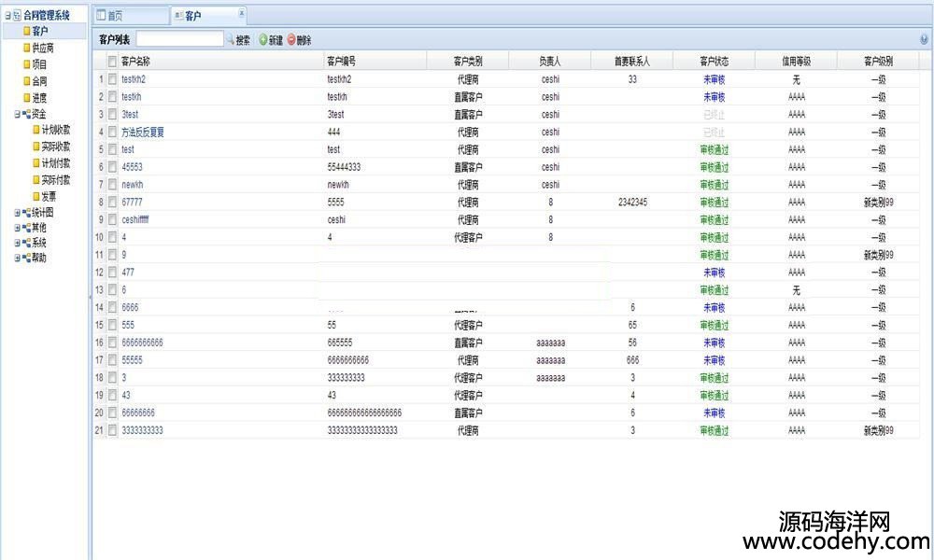Check the checkbox for row 3333333333
Screen dimensions: 934x560
(112, 430)
